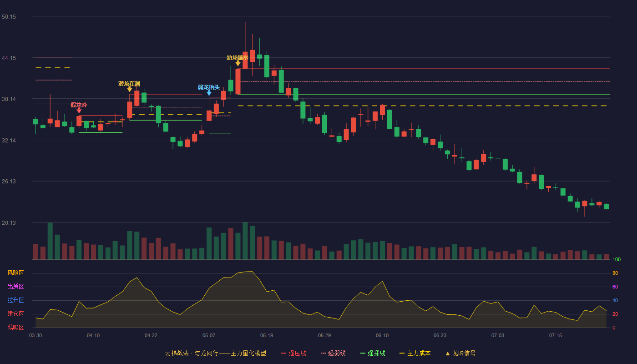
Task: Toggle the 强撑线 legend series
Action: tap(373, 353)
